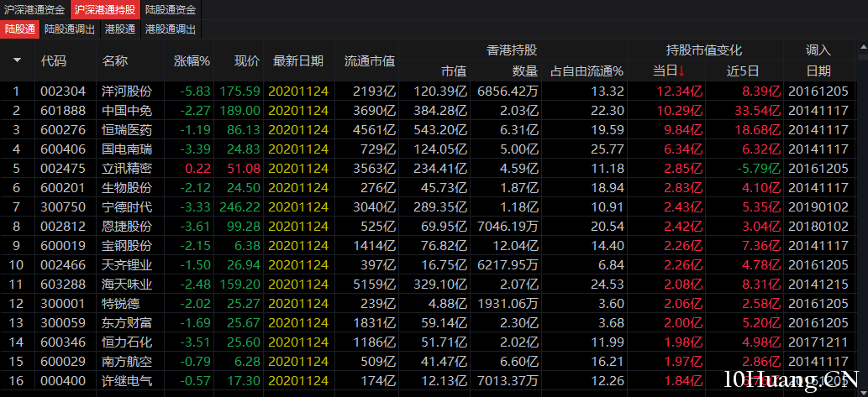868x397 pixels.
Task: Click the daily change value 12.34亿
Action: [680, 91]
